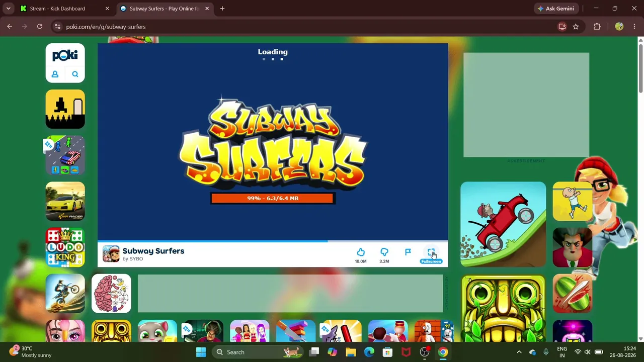Click the Subway Surfers game title
Screen dimensions: 644x362
coord(153,251)
